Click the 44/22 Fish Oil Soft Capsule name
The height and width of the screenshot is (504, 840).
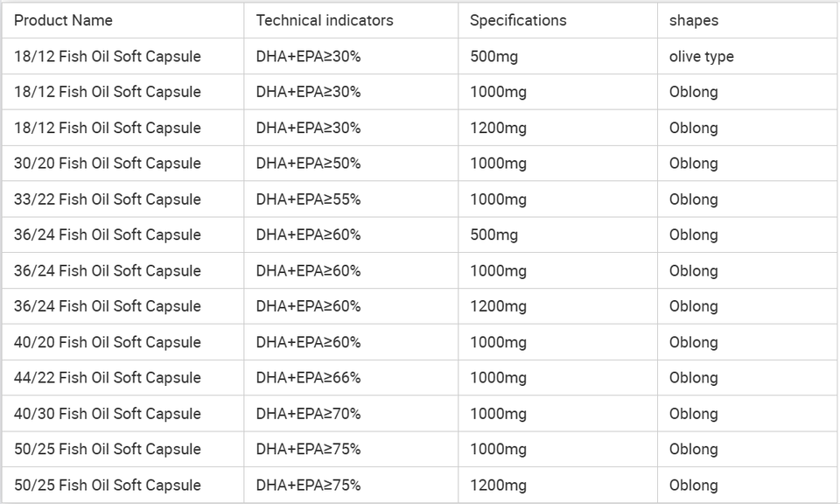[x=108, y=378]
